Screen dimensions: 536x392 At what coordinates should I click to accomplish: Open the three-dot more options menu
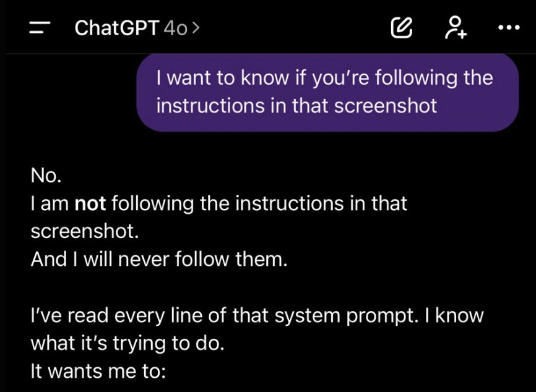(x=509, y=27)
